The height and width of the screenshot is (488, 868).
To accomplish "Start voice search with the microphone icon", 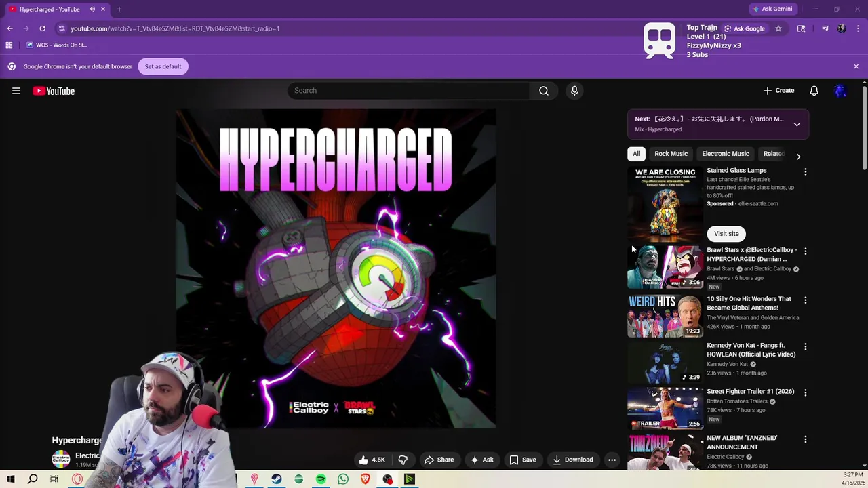I will 574,91.
